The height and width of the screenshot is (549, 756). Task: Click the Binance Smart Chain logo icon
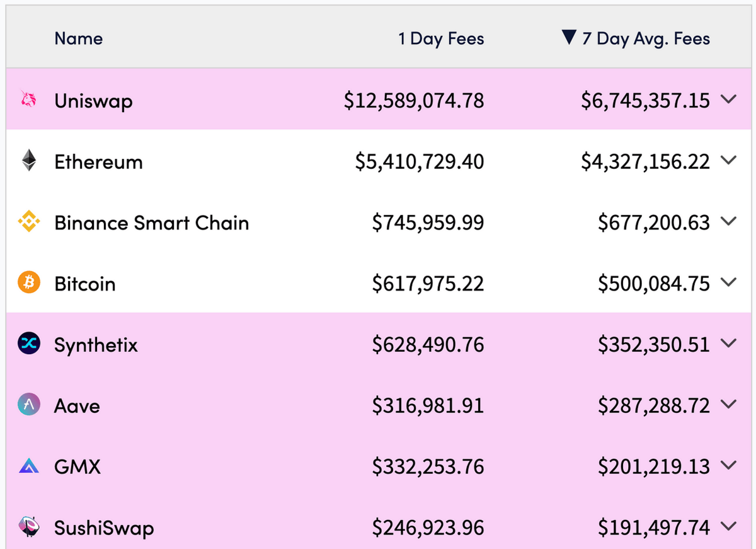click(x=28, y=222)
